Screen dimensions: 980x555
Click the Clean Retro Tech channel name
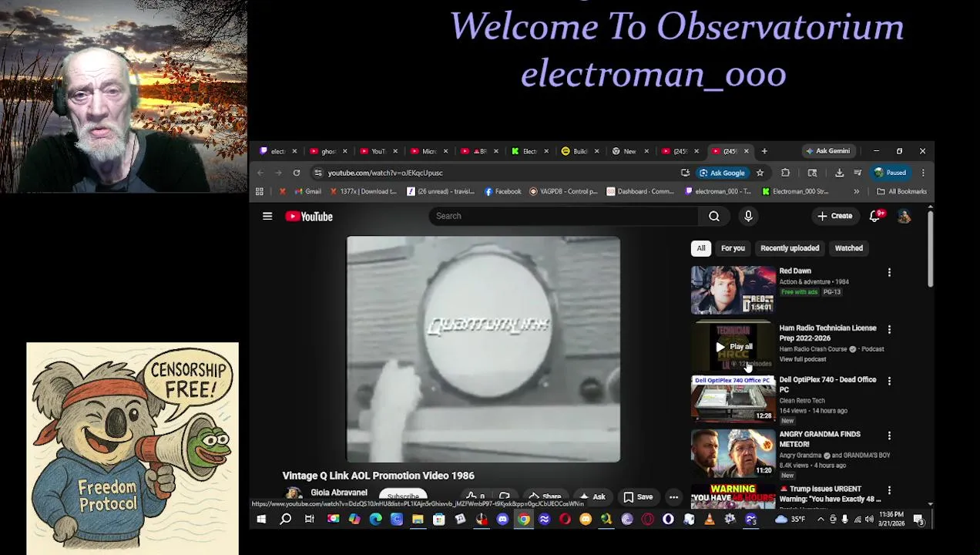click(x=802, y=401)
